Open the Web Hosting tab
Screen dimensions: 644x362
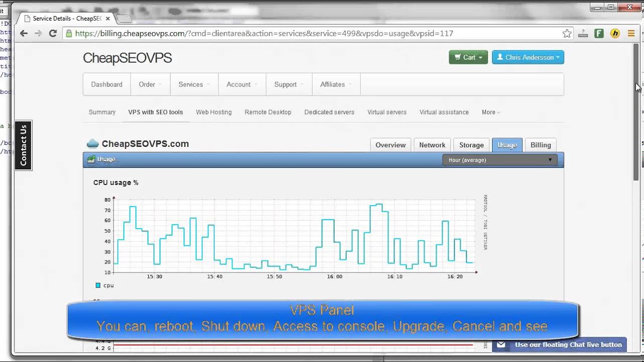tap(214, 112)
